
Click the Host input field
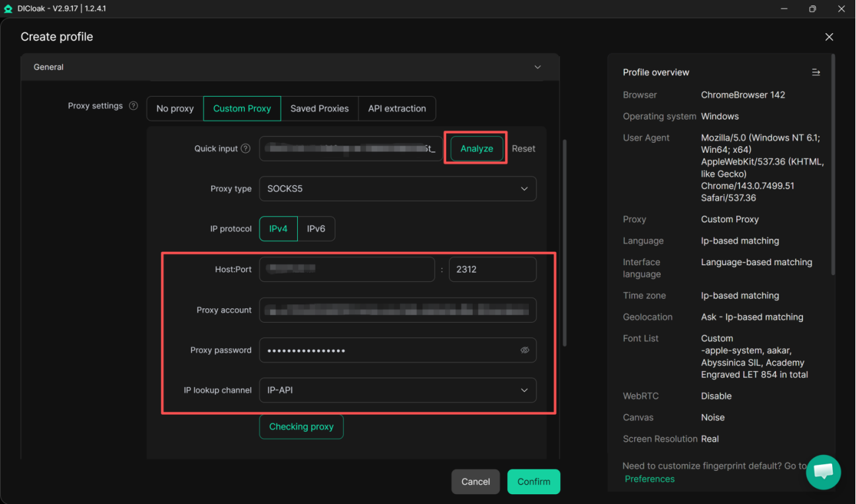click(347, 269)
